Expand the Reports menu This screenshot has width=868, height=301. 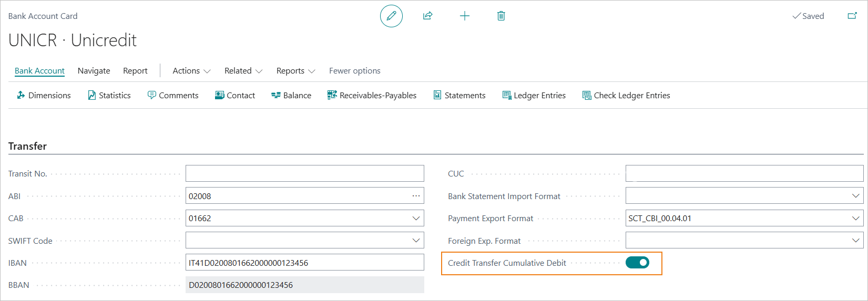pyautogui.click(x=295, y=71)
